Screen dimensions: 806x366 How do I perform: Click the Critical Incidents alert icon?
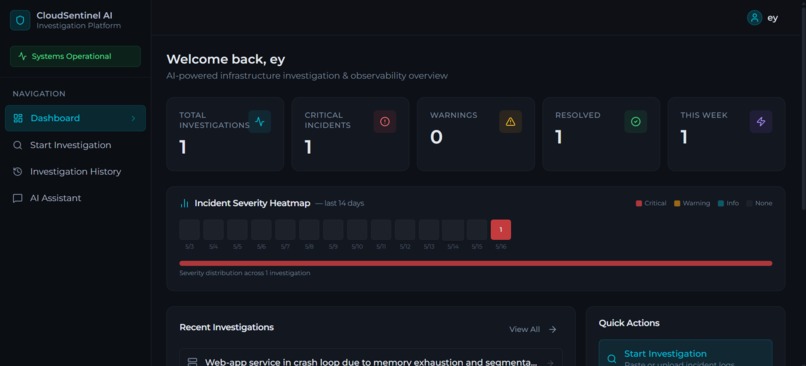pos(385,122)
